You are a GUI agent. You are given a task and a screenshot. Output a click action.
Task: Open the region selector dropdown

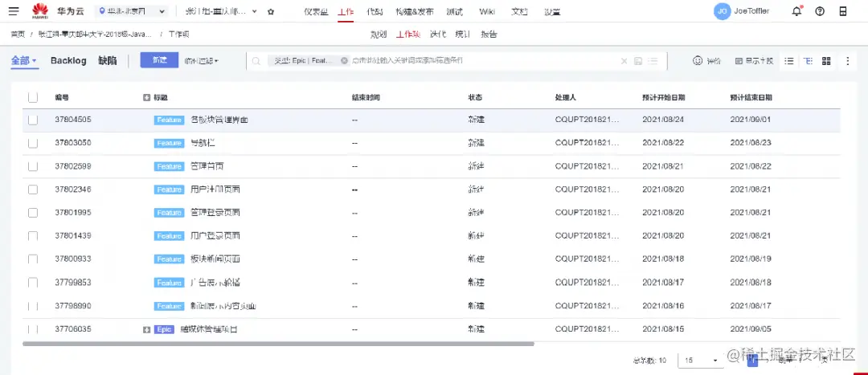point(132,11)
